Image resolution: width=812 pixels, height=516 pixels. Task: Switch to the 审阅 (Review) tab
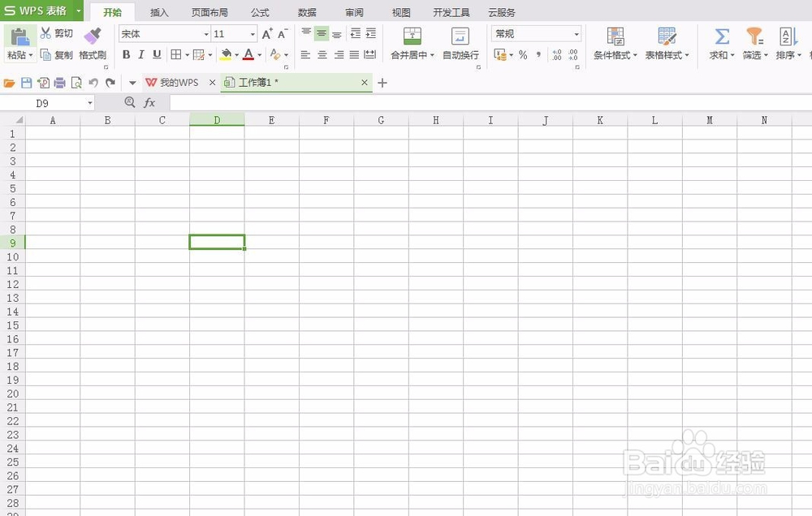[354, 12]
